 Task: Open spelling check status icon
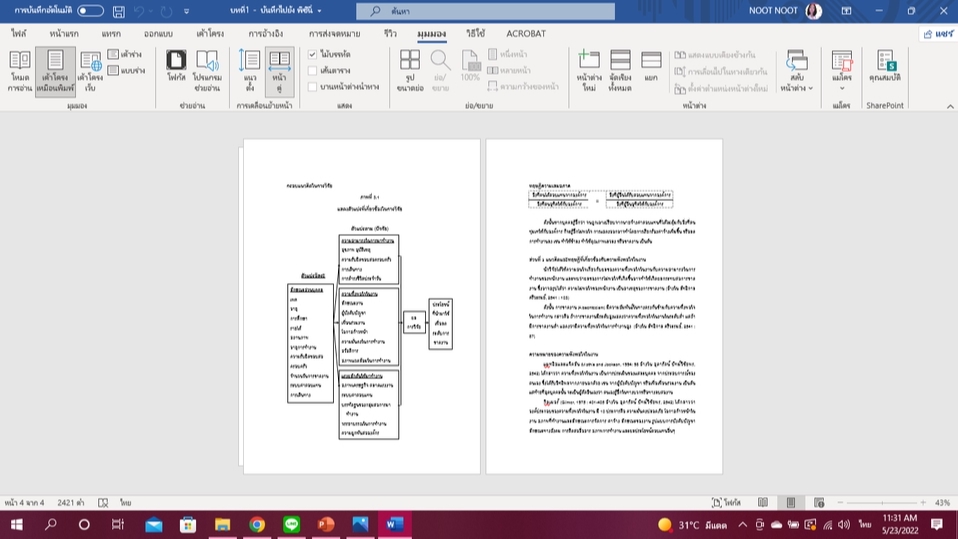[x=103, y=502]
